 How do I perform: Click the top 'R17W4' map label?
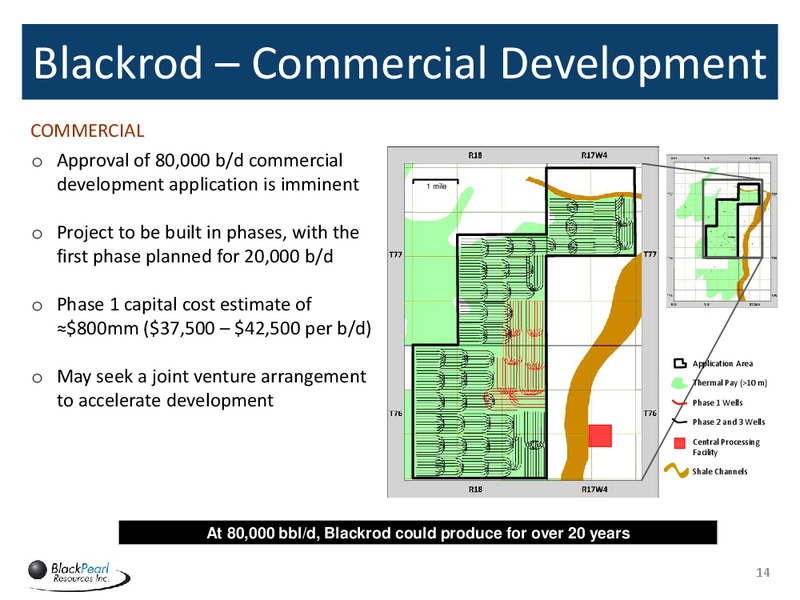[x=594, y=155]
